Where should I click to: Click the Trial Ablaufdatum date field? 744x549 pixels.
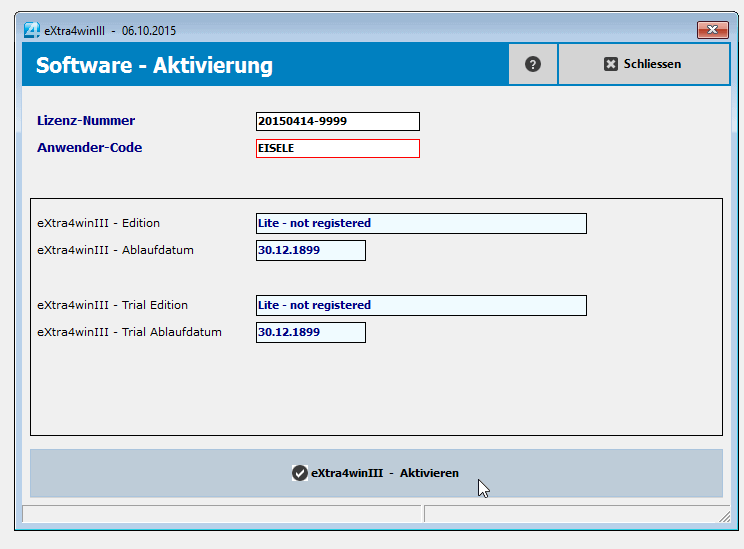tap(310, 332)
